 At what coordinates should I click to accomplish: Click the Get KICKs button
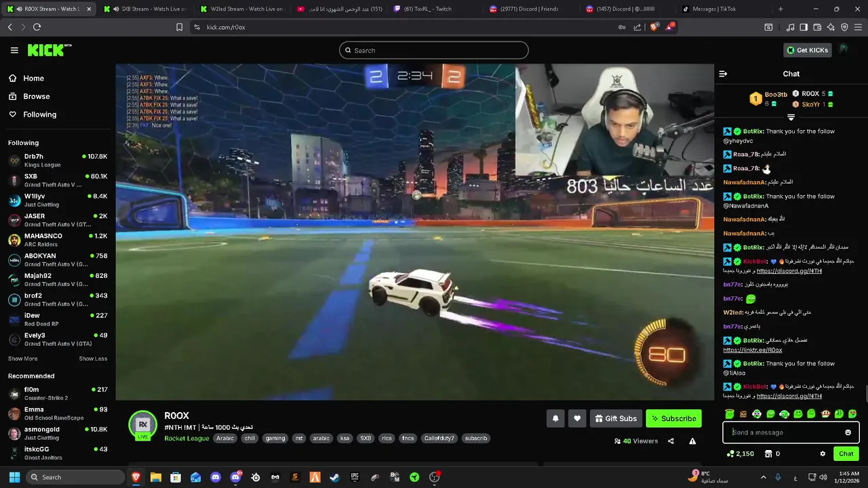[808, 50]
